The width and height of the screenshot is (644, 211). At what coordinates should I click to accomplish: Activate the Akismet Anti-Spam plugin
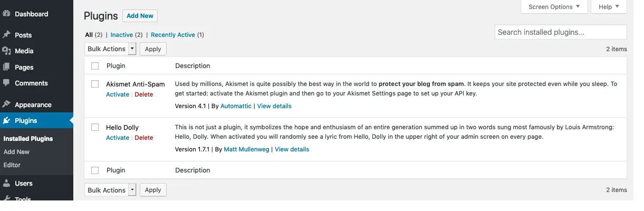click(x=118, y=94)
